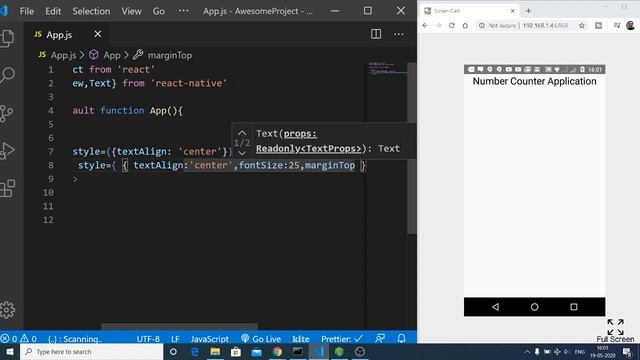
Task: Open the Windows Start menu
Action: pos(10,351)
